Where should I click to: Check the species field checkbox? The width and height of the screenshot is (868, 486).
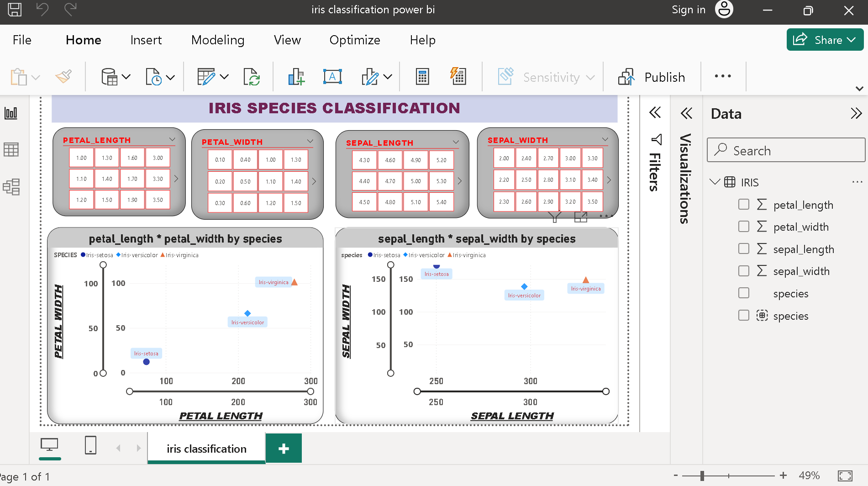point(744,293)
